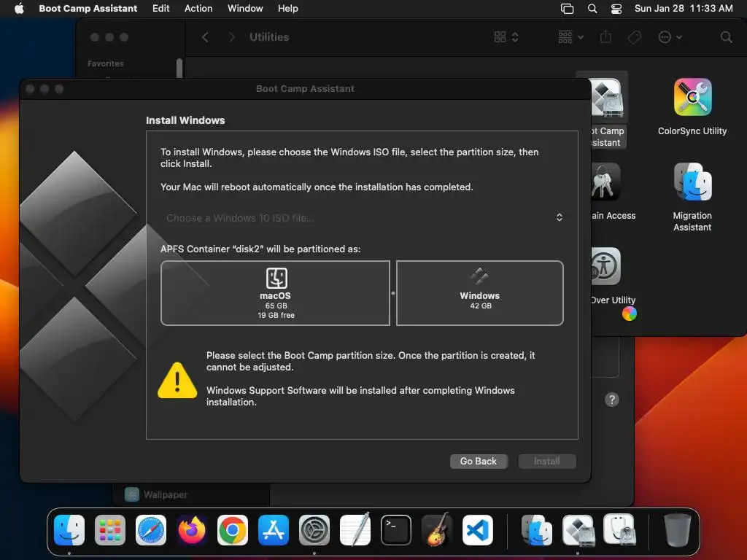Screen dimensions: 747x560
Task: Click the Finder Tags toolbar icon
Action: (x=634, y=37)
